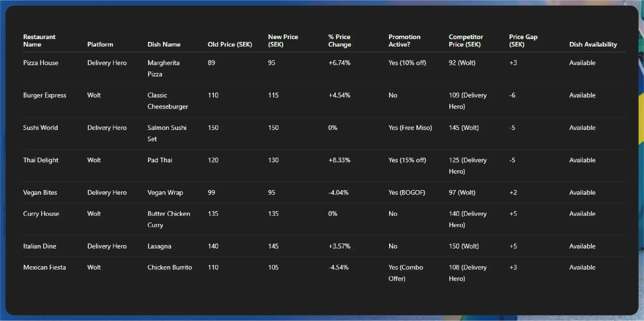Click the Lasagna dish cell

159,246
